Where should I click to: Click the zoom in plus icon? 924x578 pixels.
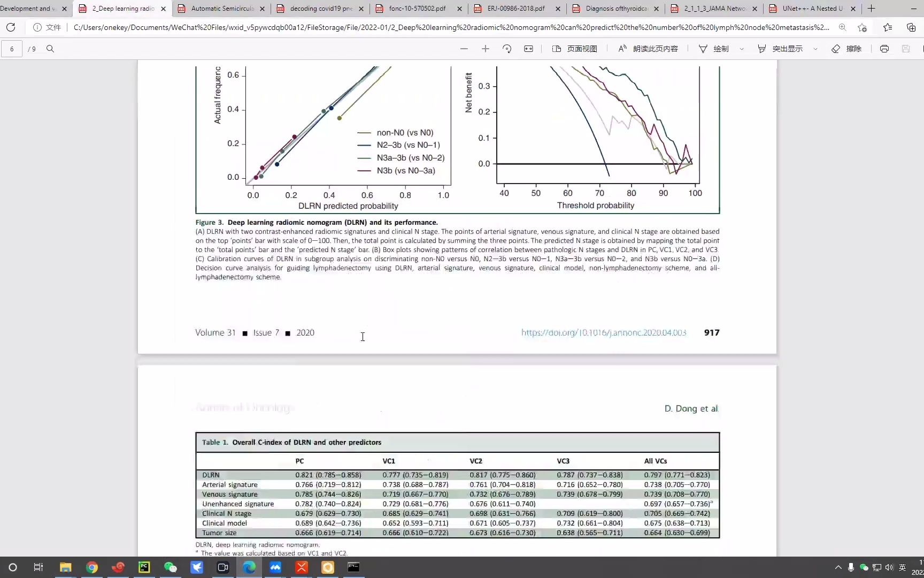point(486,49)
